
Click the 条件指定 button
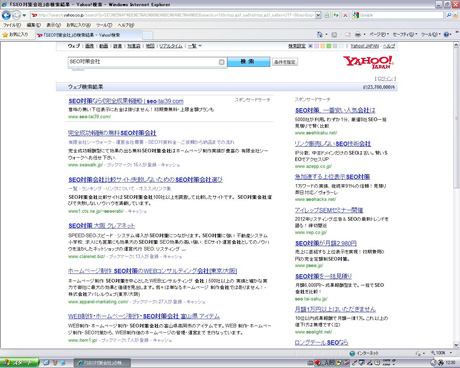tap(285, 62)
